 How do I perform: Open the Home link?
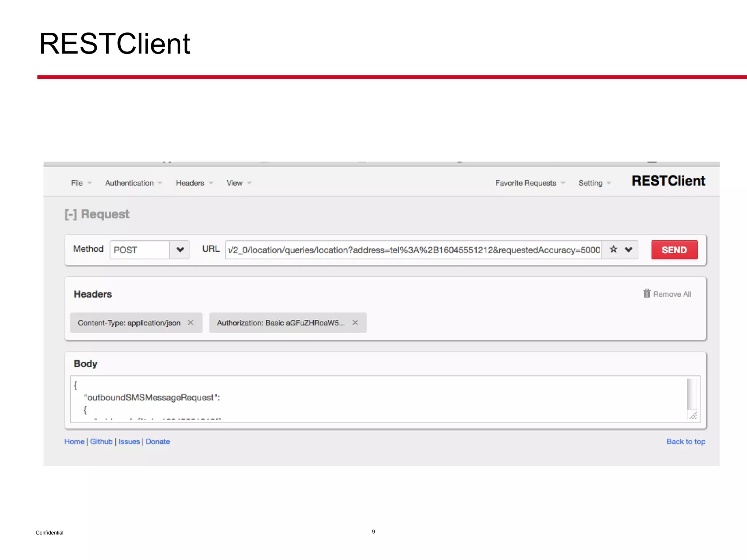pos(74,442)
